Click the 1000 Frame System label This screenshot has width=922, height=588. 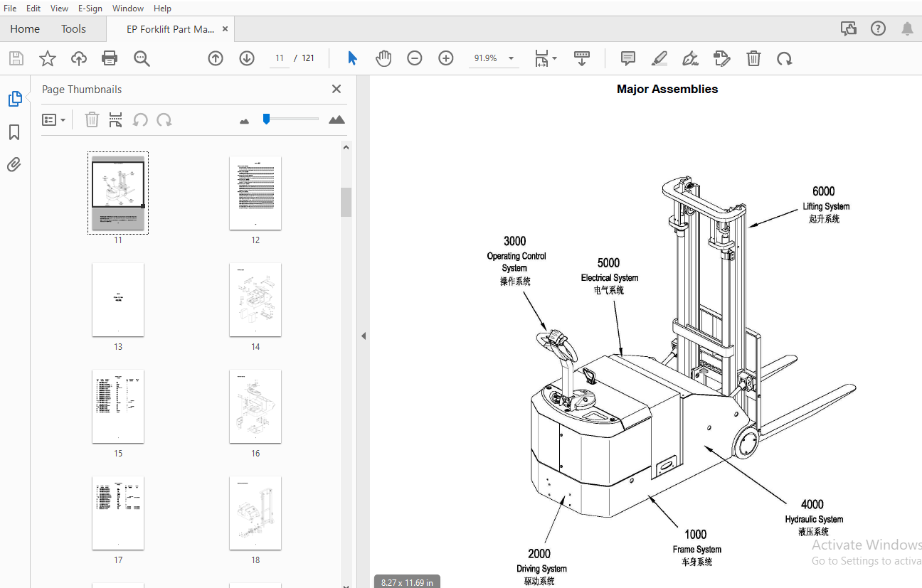(x=696, y=547)
